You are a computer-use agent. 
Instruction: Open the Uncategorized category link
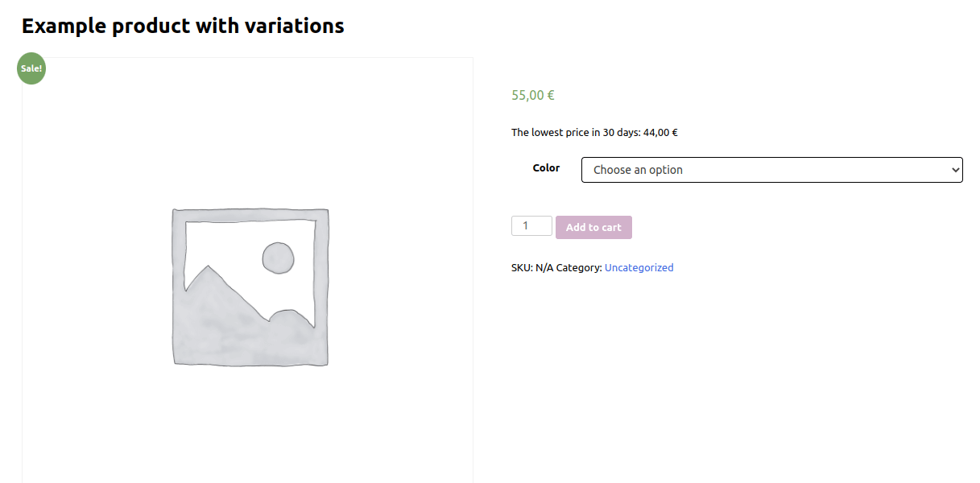tap(639, 267)
